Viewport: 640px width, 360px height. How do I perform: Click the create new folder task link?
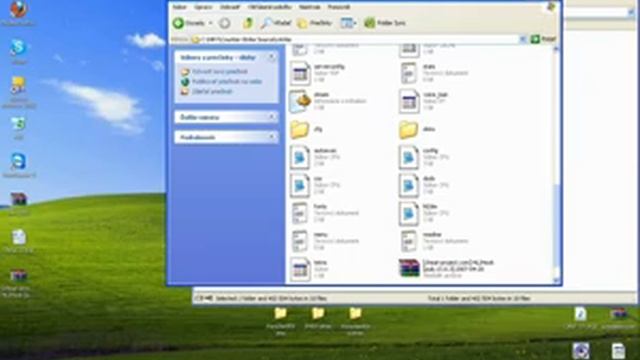220,71
